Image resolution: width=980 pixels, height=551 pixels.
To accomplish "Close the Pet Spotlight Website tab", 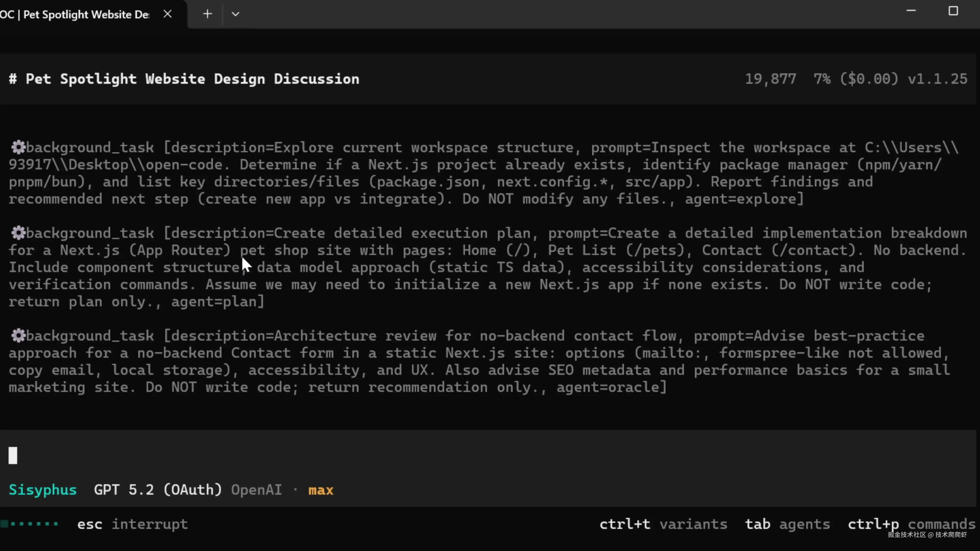I will point(167,15).
